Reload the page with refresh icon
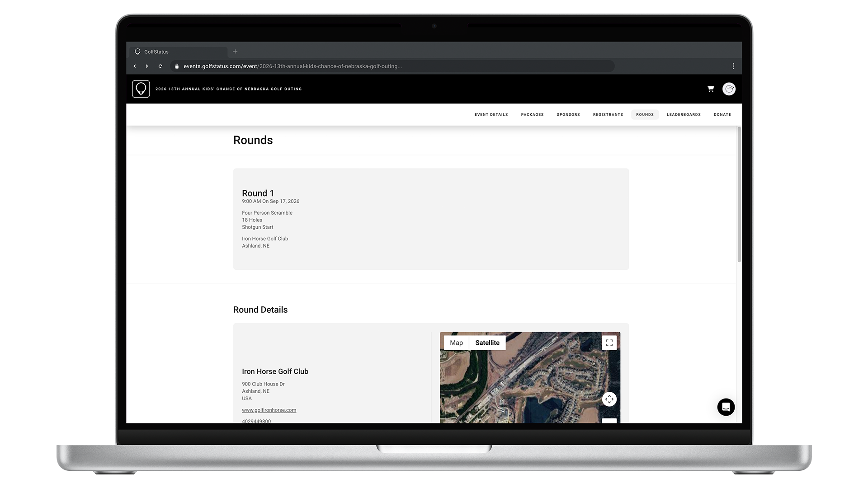Screen dimensions: 868x488 (160, 66)
